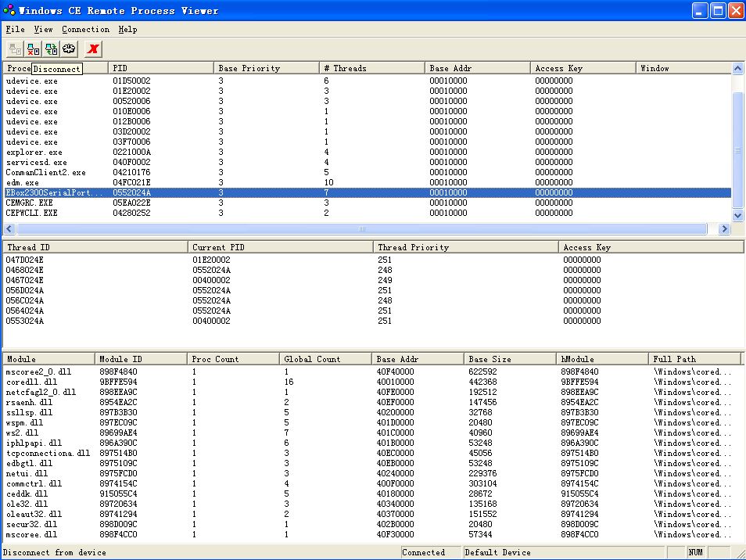
Task: Select the servicesd.exe process row
Action: [368, 162]
